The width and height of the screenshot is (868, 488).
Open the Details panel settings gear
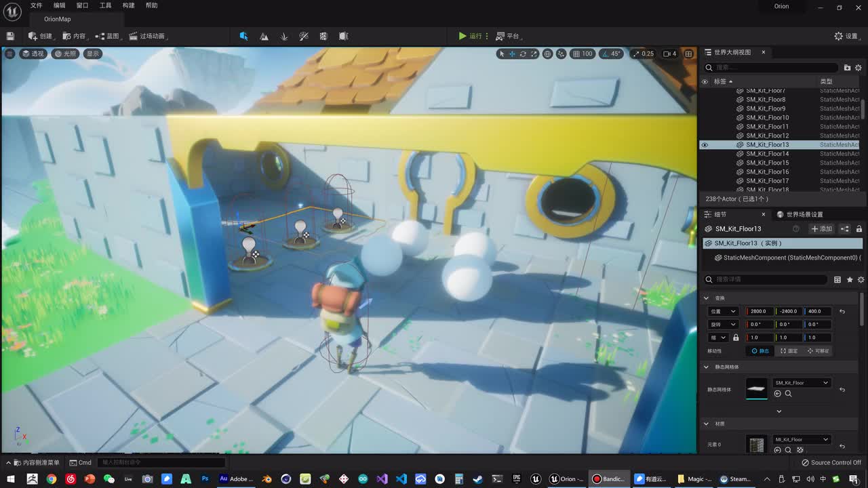861,279
